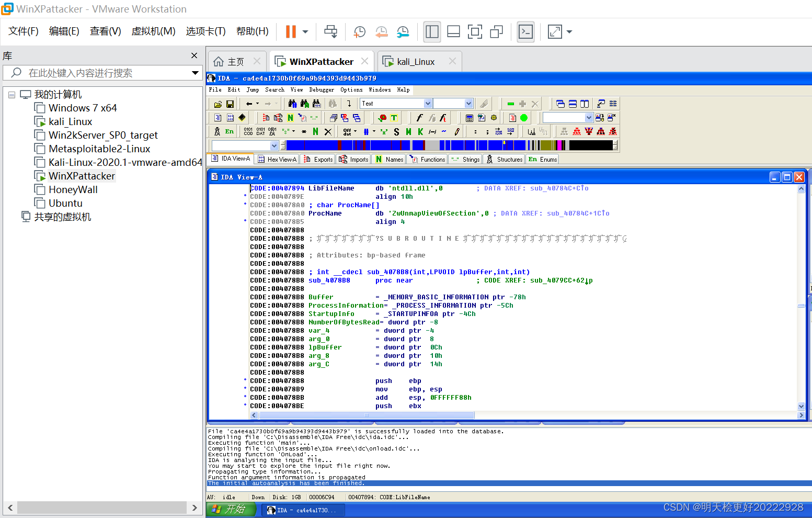Click the red Psi graph icon

589,131
